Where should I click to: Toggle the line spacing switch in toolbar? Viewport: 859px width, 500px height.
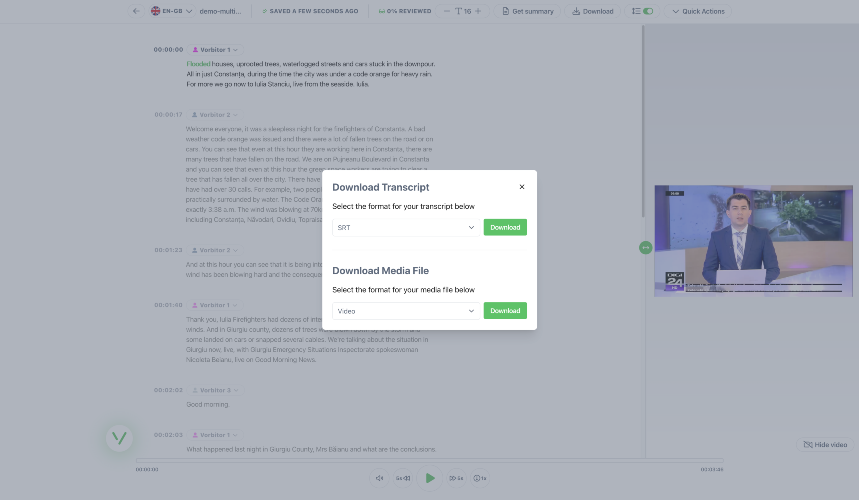648,11
